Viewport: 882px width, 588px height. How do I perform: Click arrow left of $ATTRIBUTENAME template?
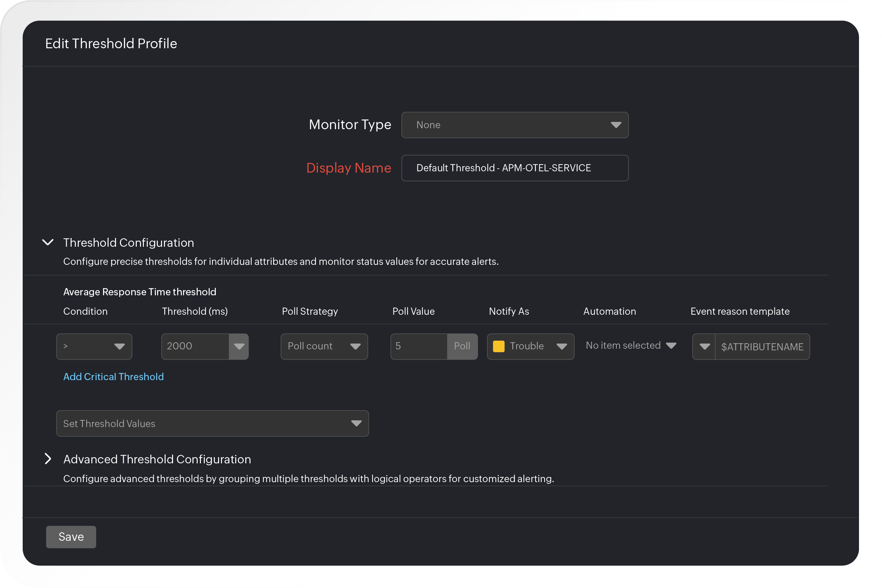pyautogui.click(x=704, y=346)
